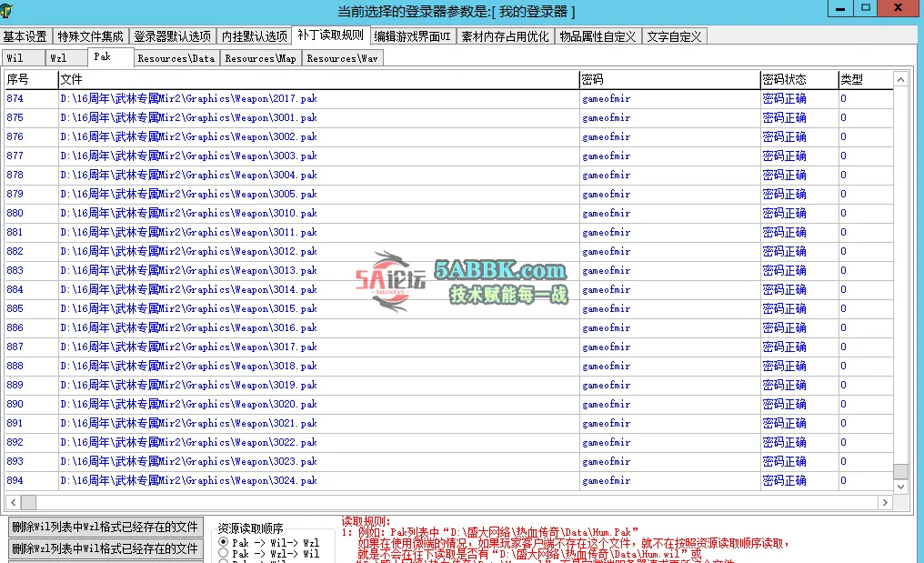Click row number 877
This screenshot has height=563, width=924.
point(15,156)
